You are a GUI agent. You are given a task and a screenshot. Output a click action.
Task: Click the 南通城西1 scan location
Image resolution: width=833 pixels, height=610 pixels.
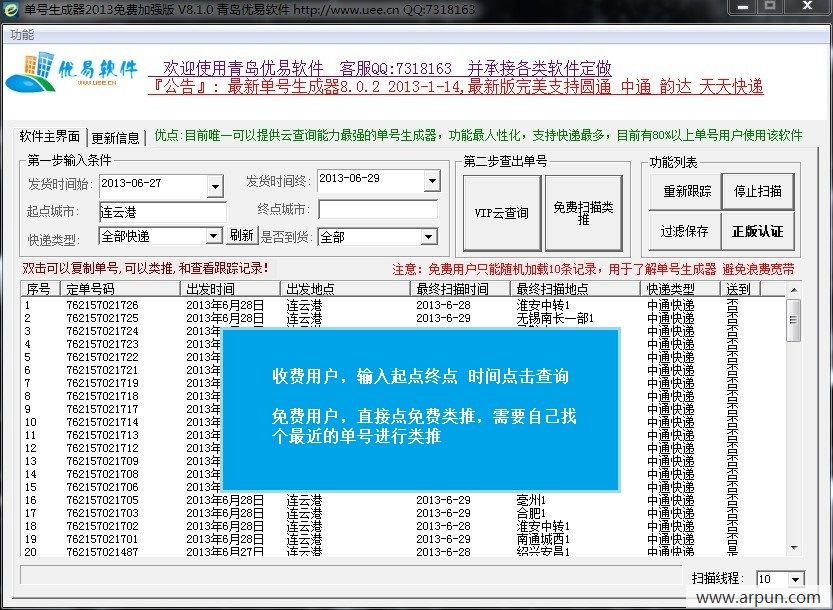543,540
